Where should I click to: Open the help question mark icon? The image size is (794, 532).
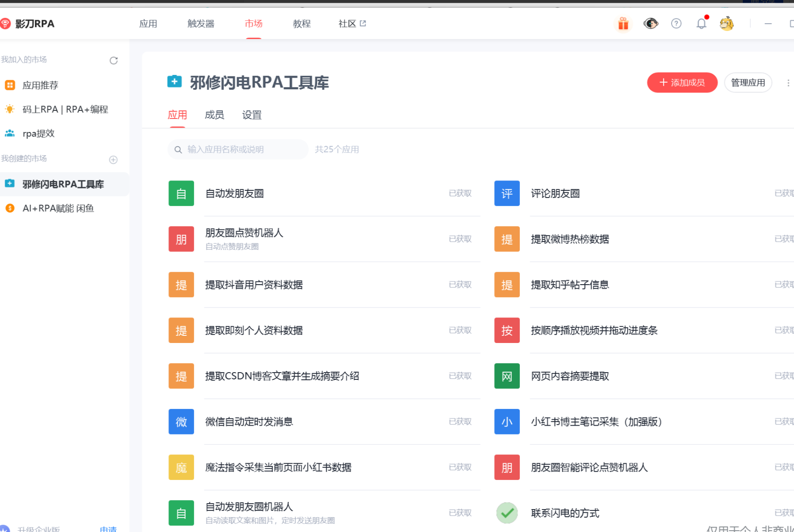coord(676,23)
